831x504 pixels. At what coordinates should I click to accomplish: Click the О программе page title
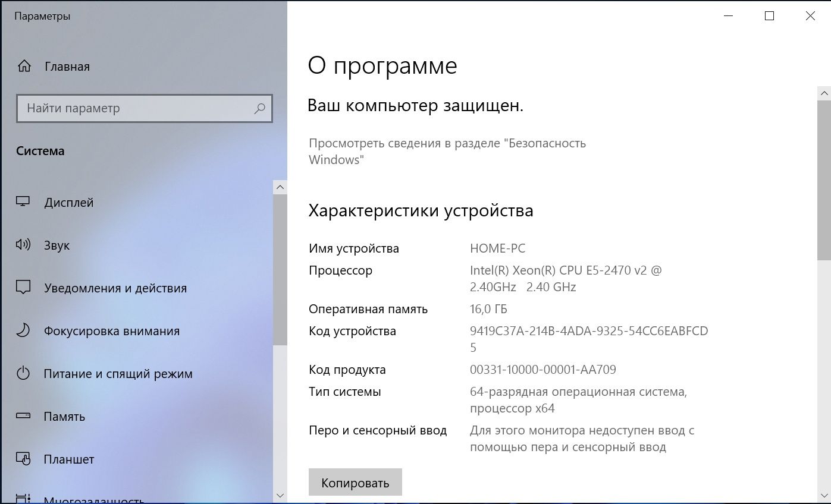pos(382,65)
